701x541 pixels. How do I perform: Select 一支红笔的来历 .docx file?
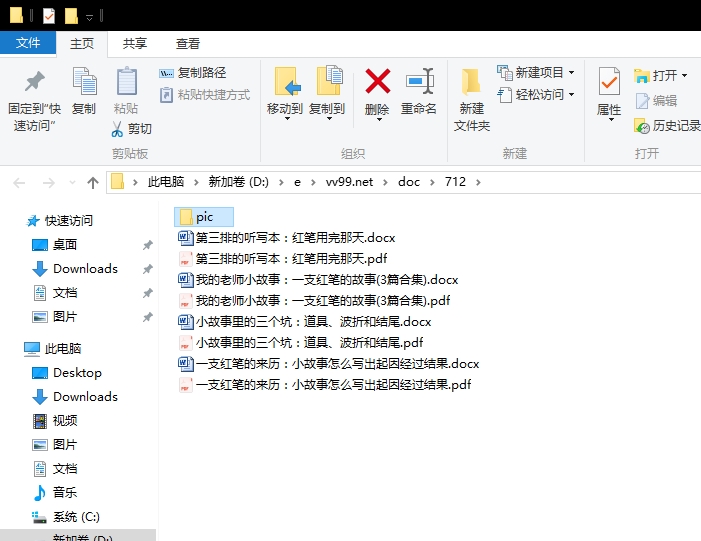coord(329,363)
